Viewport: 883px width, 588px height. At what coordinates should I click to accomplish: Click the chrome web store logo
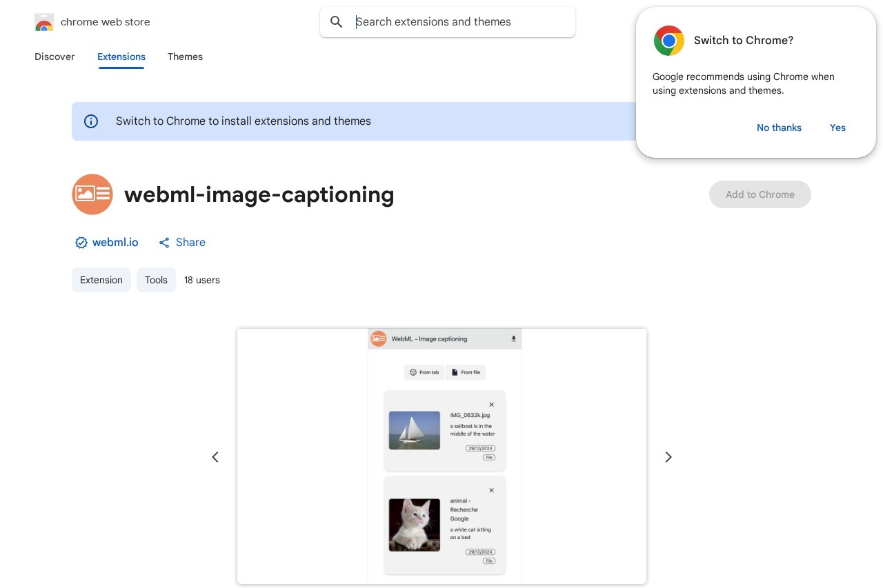point(44,22)
